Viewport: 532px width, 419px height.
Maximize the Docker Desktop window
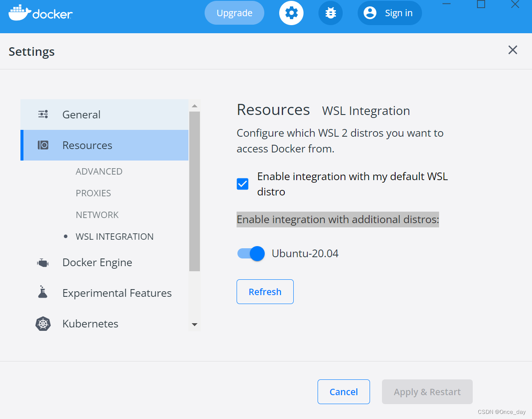481,4
